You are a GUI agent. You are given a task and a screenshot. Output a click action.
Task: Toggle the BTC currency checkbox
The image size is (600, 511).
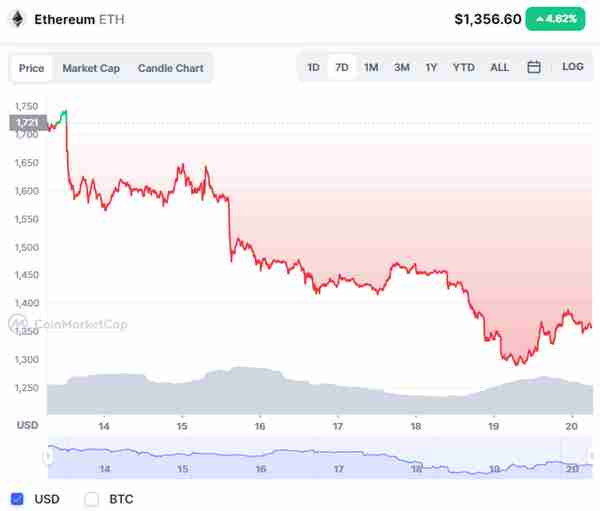pos(92,499)
